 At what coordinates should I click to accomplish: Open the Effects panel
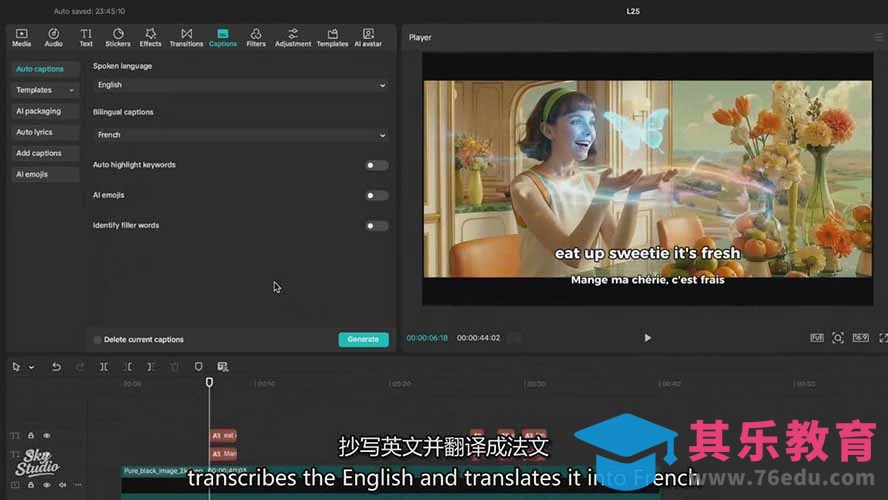point(150,37)
